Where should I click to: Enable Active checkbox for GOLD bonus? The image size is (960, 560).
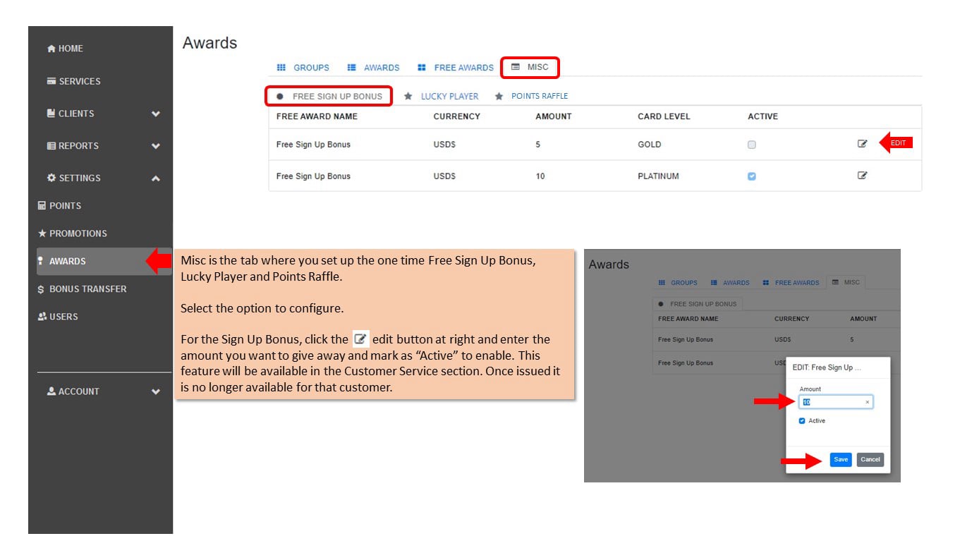pyautogui.click(x=751, y=145)
